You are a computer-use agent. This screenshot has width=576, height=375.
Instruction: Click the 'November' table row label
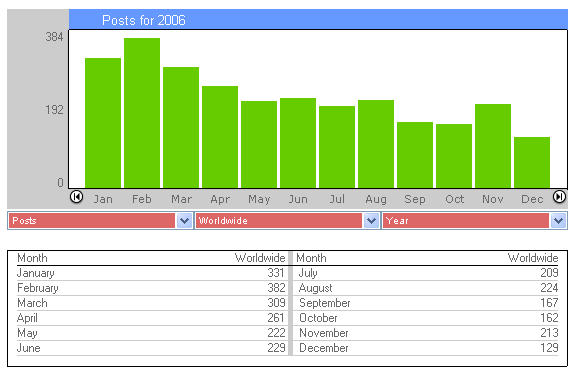pyautogui.click(x=324, y=333)
